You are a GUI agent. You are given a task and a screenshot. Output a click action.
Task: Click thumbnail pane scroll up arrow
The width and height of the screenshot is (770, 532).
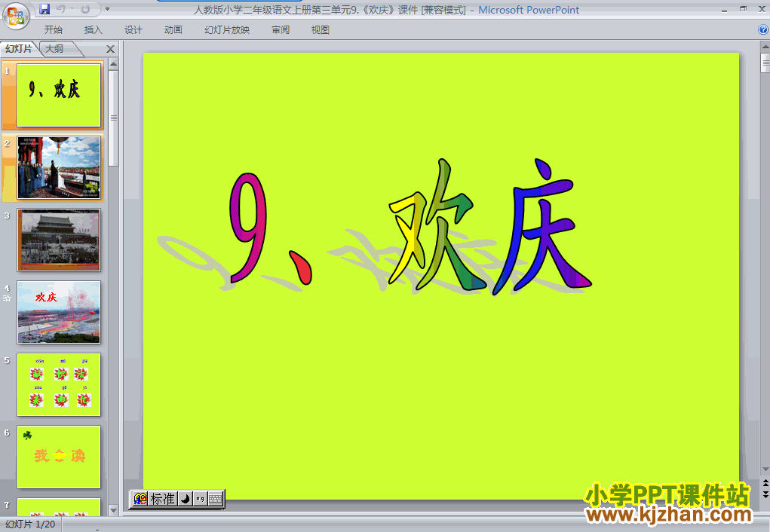coord(113,64)
